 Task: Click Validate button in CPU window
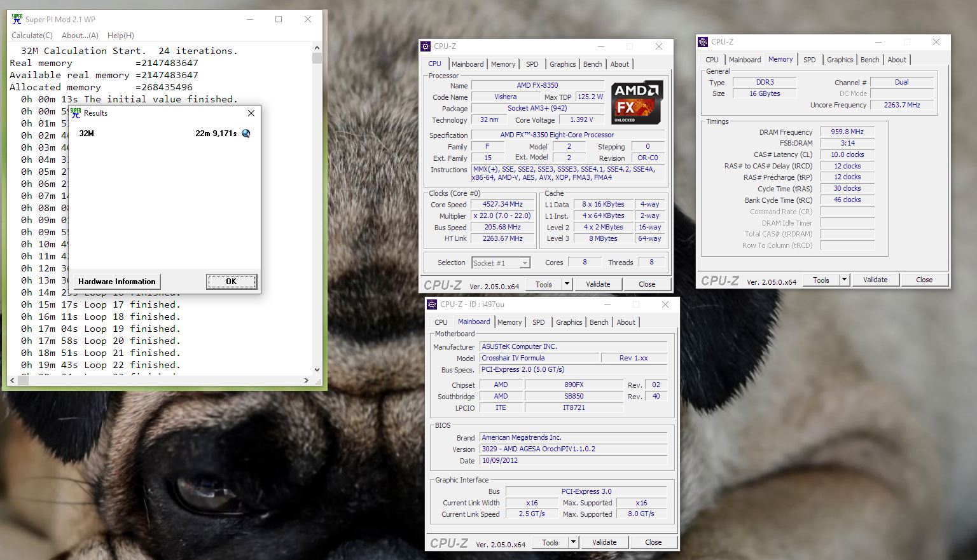pyautogui.click(x=598, y=284)
